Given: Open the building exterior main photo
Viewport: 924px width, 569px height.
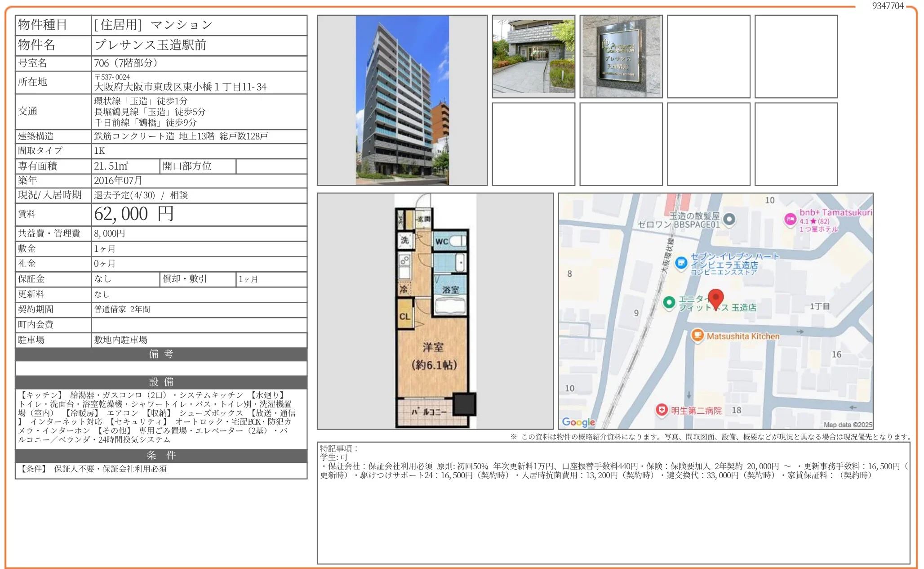Looking at the screenshot, I should point(402,100).
